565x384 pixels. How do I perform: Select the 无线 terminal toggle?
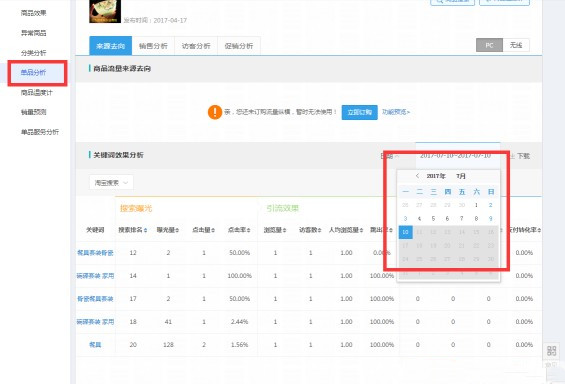pos(516,45)
